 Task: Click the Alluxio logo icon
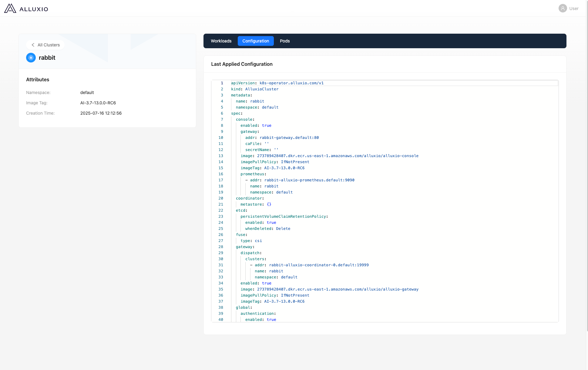10,8
